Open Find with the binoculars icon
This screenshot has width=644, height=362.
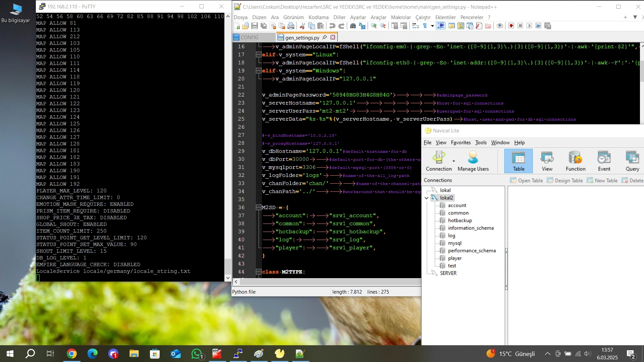tap(353, 26)
